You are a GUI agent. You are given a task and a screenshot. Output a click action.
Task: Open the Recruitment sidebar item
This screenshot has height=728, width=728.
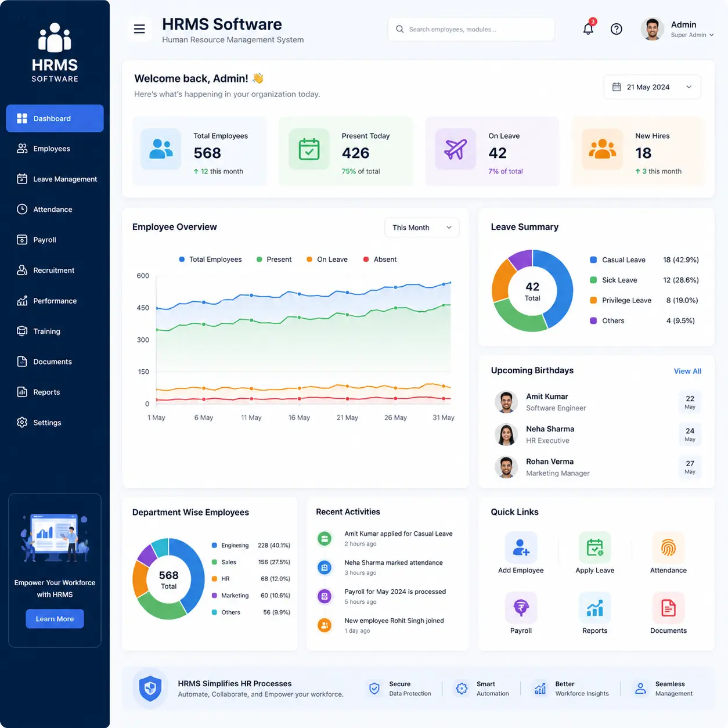(55, 270)
